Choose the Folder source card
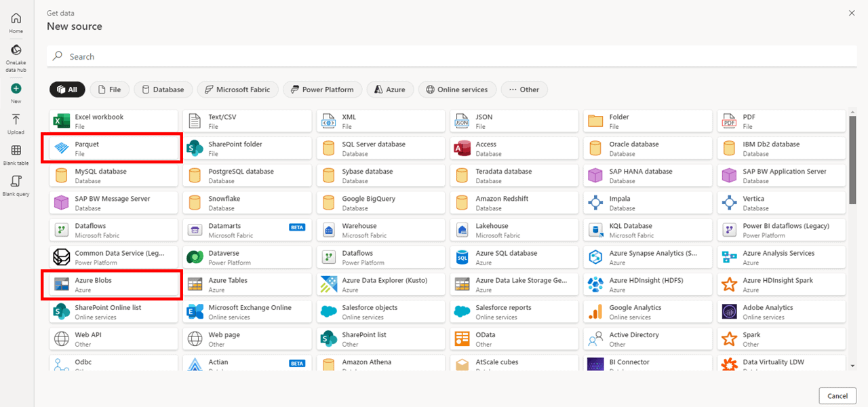Screen dimensions: 868x407 pyautogui.click(x=648, y=121)
